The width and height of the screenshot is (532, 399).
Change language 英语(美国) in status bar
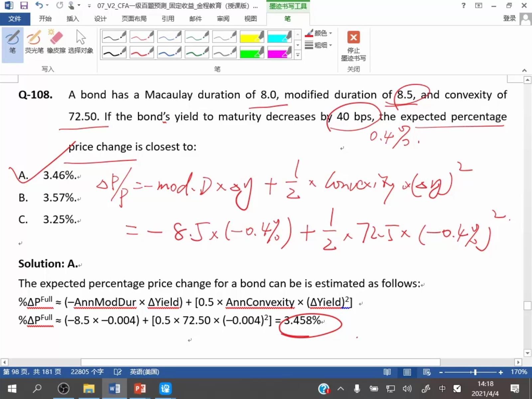144,372
